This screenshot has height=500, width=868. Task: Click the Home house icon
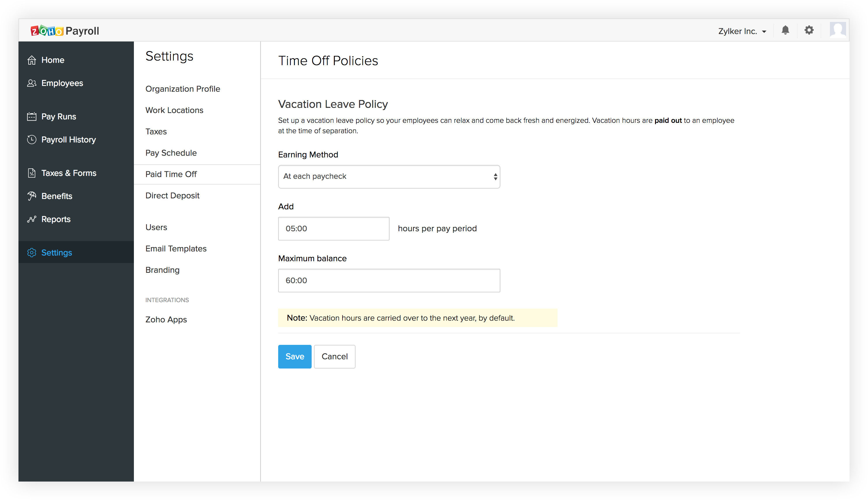point(32,60)
